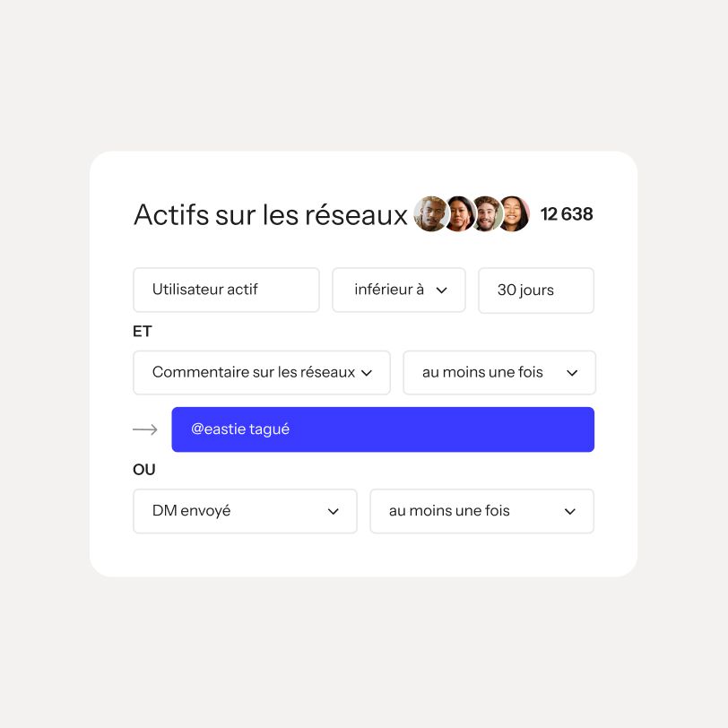Open the DM envoyé dropdown

[x=245, y=511]
